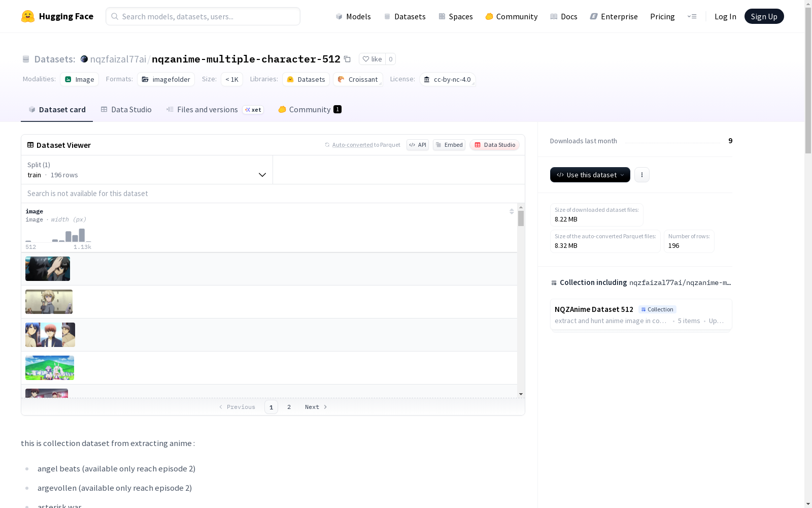This screenshot has width=812, height=508.
Task: Click page 1 in pagination
Action: tap(271, 407)
